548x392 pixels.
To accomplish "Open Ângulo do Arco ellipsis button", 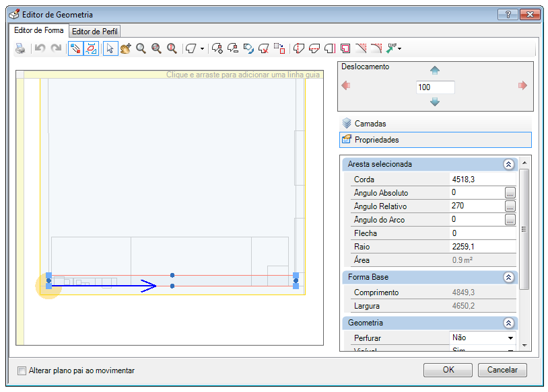I will tap(510, 220).
